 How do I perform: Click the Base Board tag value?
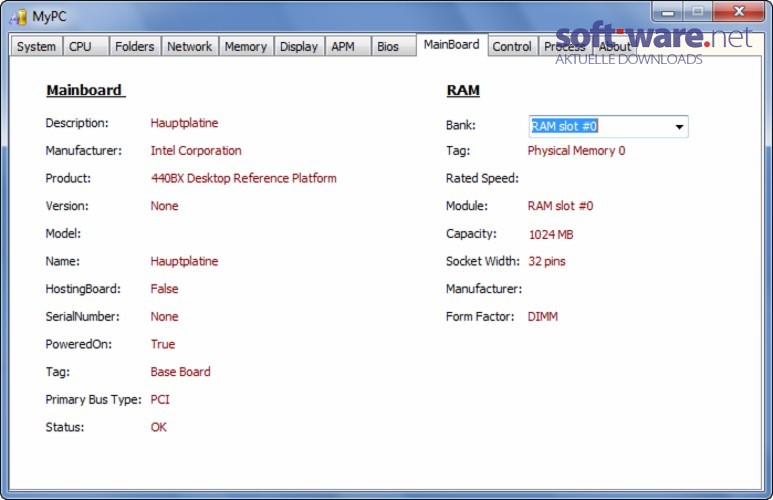click(x=180, y=371)
